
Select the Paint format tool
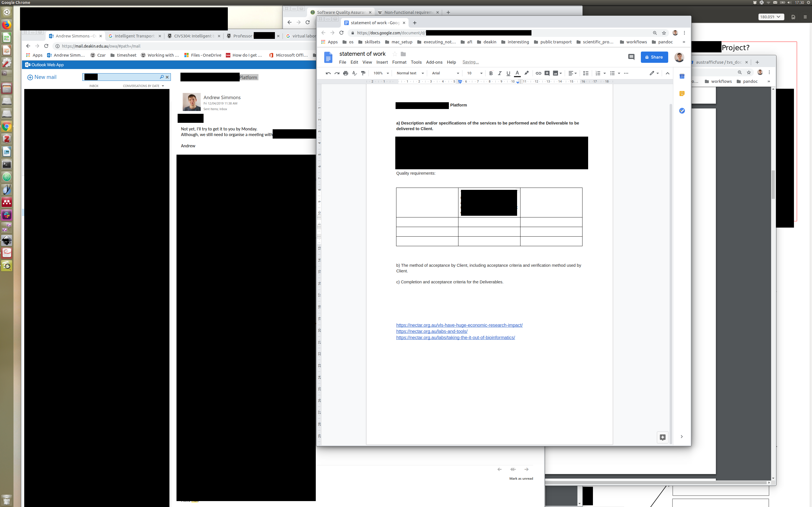pyautogui.click(x=363, y=73)
